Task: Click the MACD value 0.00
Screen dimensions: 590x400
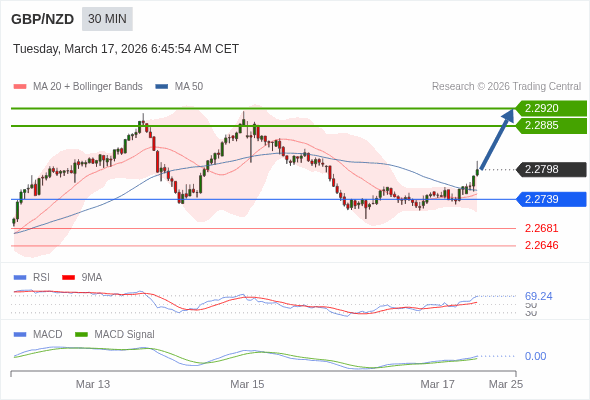Action: pos(535,356)
